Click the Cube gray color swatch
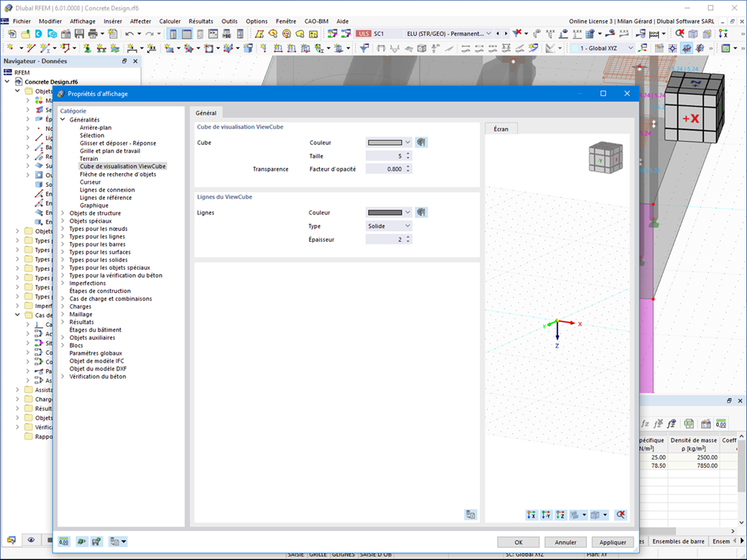747x560 pixels. [x=385, y=142]
